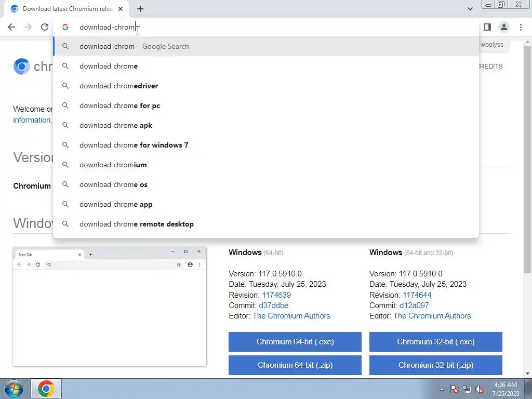Click 'Version: 117.0.5910.0' under 32-bit
532x399 pixels.
(406, 274)
